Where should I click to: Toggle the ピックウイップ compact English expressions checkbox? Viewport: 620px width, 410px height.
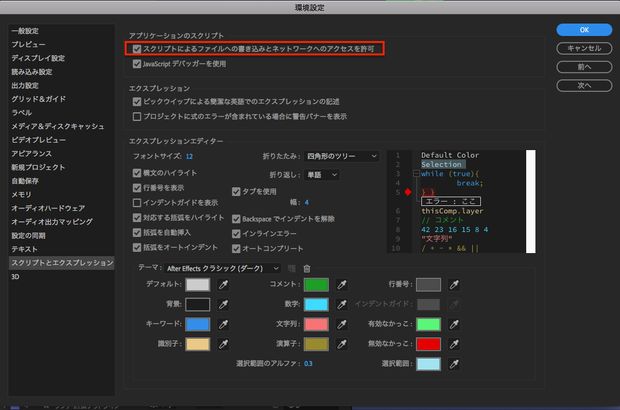tap(137, 102)
